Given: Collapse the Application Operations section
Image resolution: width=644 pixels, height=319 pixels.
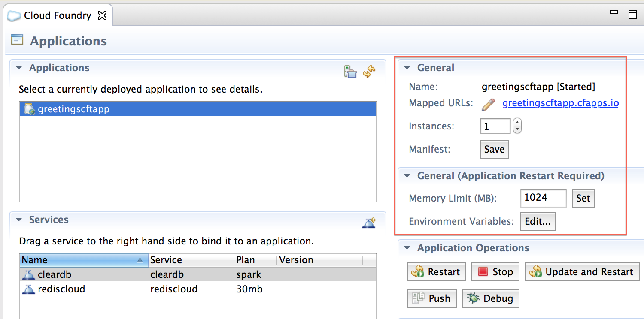Looking at the screenshot, I should tap(407, 248).
